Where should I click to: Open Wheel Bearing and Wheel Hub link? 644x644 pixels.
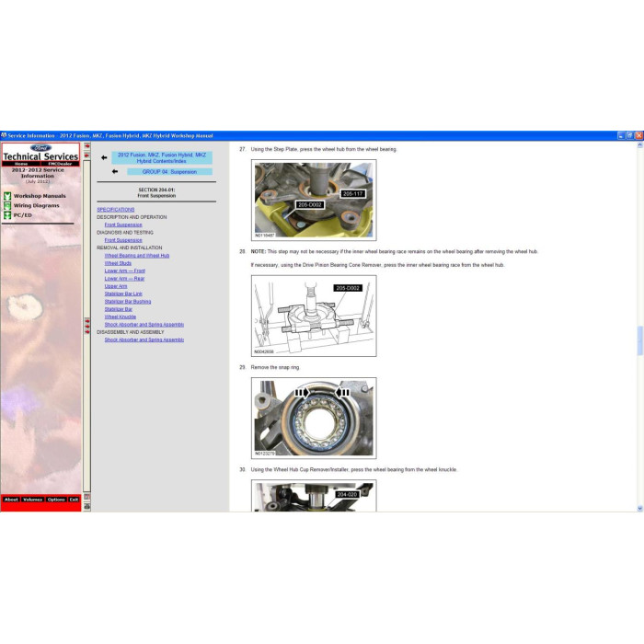pyautogui.click(x=137, y=256)
